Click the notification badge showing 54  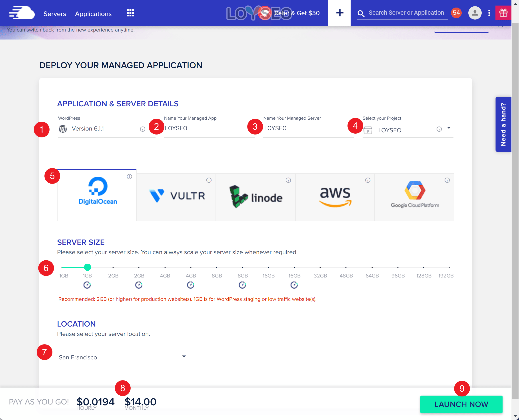click(x=457, y=13)
